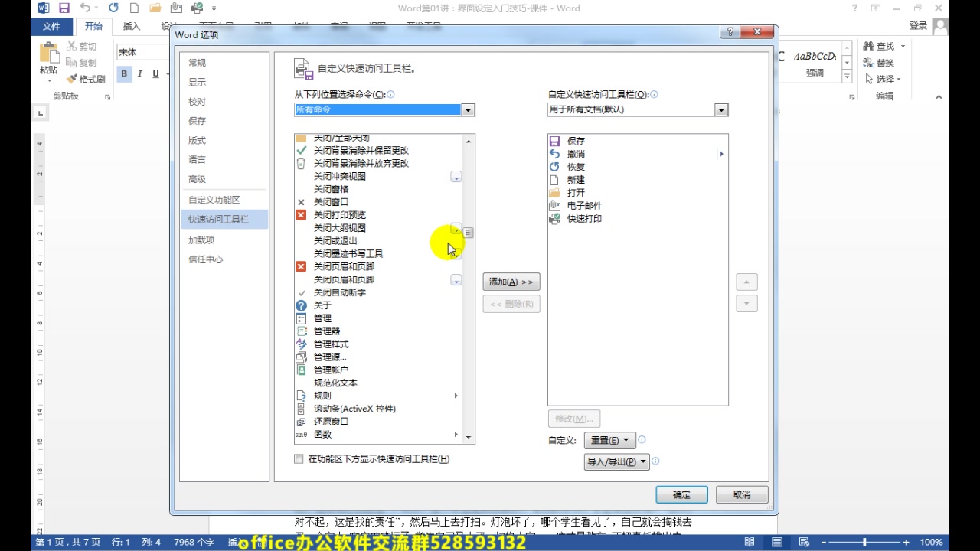The width and height of the screenshot is (980, 551).
Task: Select 加载项 in options sidebar
Action: click(x=223, y=240)
